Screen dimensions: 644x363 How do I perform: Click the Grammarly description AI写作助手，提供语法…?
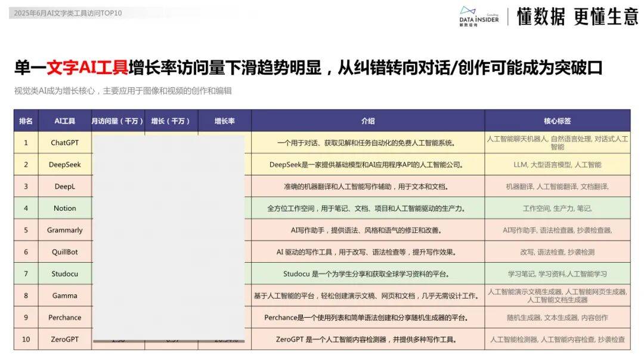(x=366, y=230)
